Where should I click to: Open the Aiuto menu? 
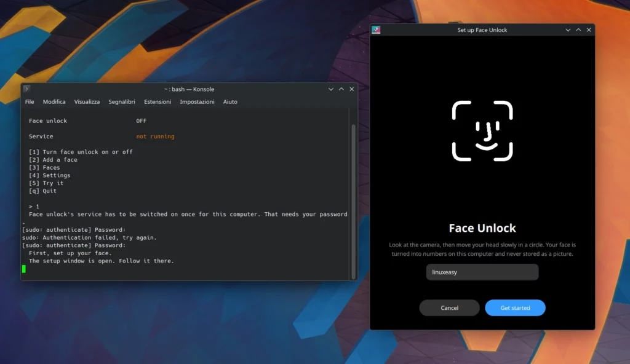[x=230, y=101]
